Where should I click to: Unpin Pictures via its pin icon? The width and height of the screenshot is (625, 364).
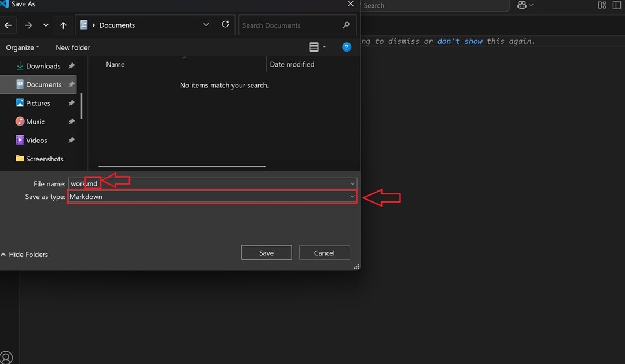pos(71,103)
